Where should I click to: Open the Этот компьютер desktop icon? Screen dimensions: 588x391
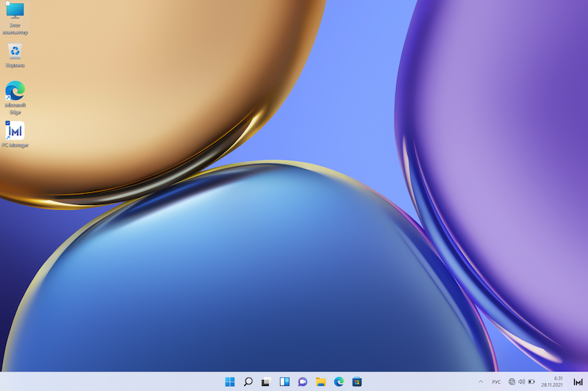(15, 18)
